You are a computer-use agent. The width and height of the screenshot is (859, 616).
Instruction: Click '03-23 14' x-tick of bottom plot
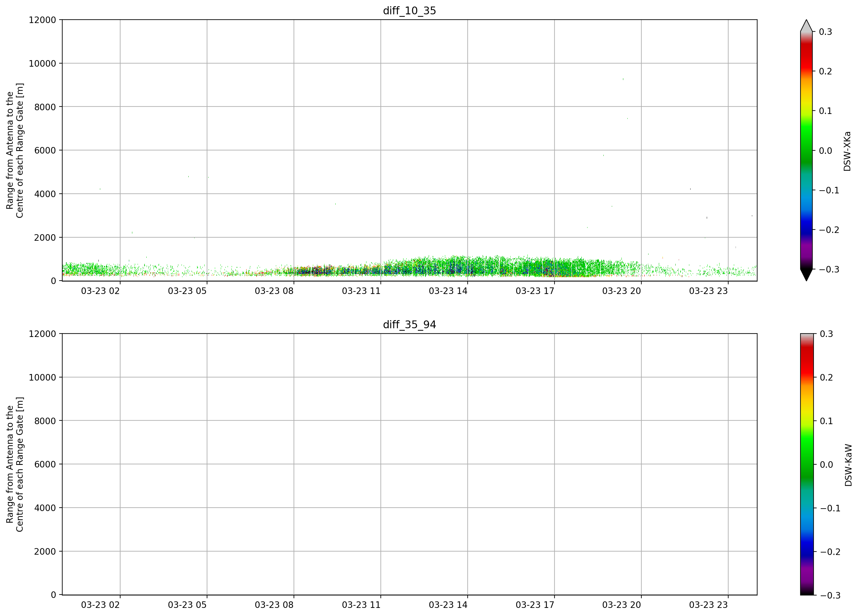(448, 605)
